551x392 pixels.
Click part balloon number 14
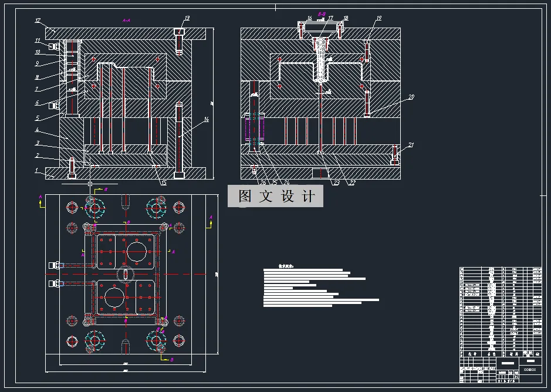(207, 120)
